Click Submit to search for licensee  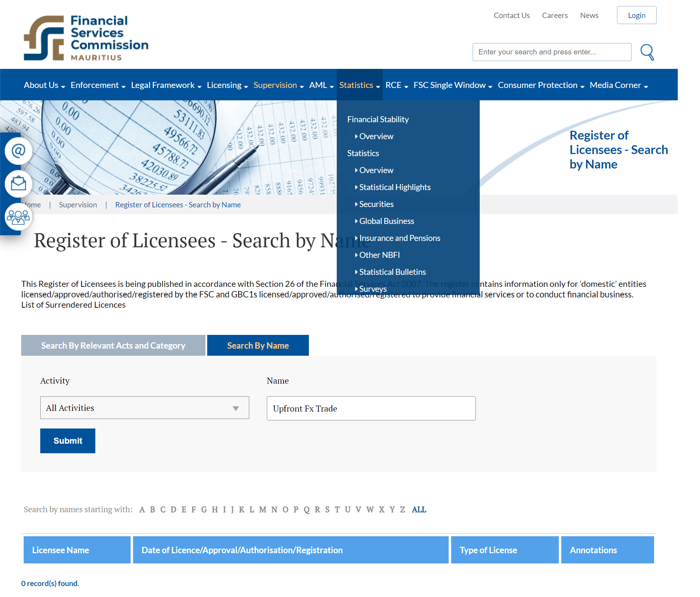(67, 440)
